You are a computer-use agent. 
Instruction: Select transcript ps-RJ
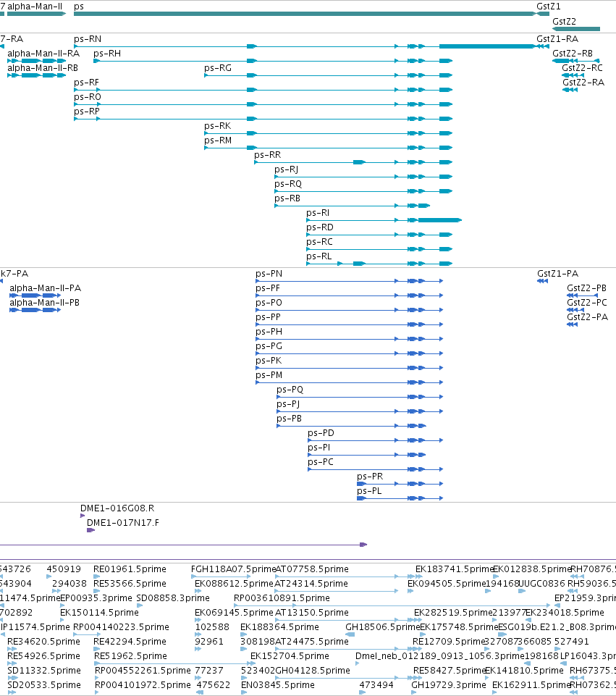click(363, 177)
